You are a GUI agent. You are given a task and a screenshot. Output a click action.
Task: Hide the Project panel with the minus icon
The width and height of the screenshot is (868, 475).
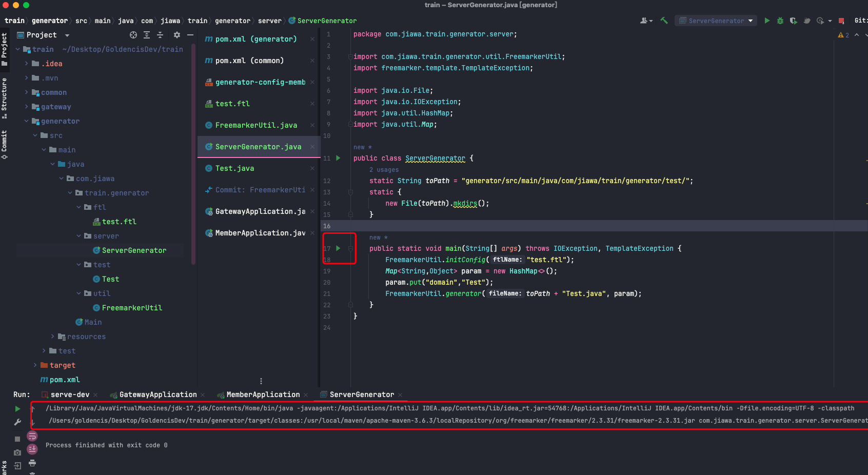pos(190,35)
